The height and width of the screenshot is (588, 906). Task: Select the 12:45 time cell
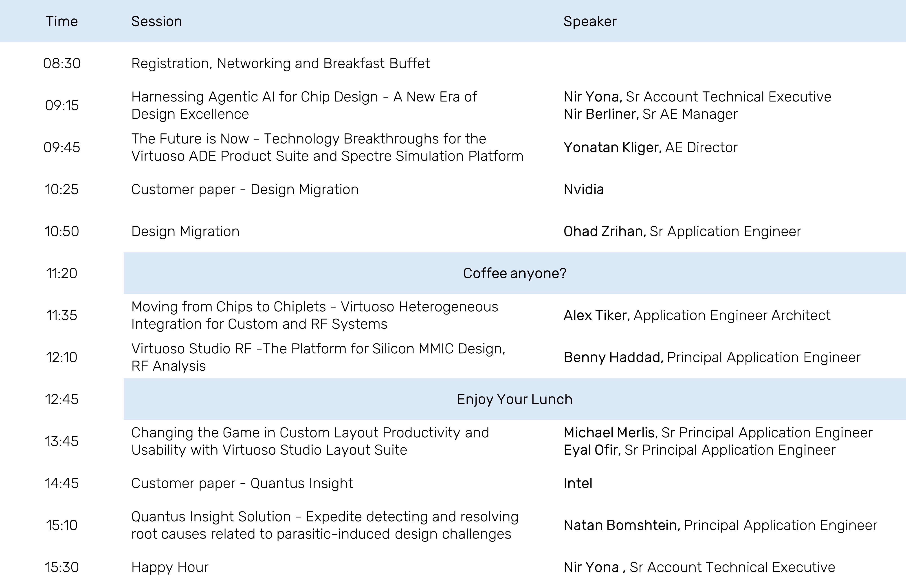[x=62, y=399]
